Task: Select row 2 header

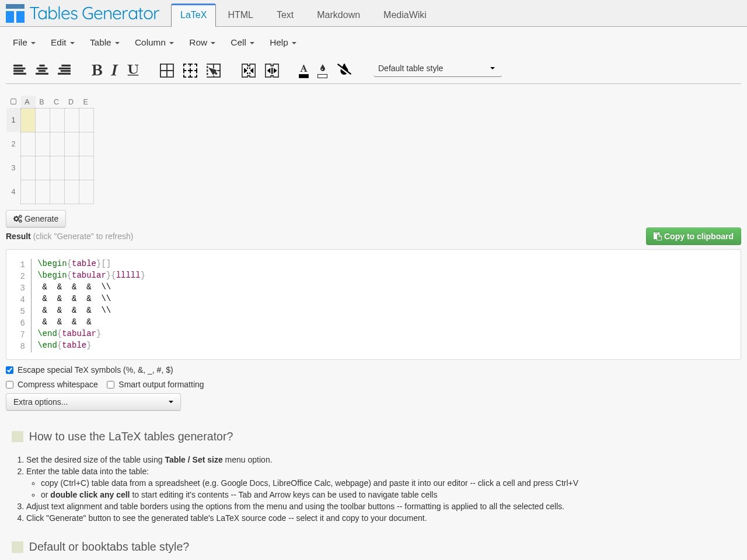Action: click(13, 144)
